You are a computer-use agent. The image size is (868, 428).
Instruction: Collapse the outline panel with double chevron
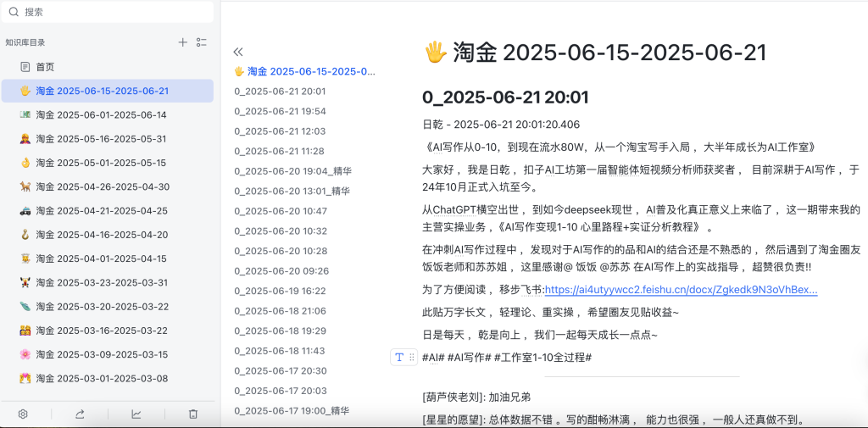pyautogui.click(x=238, y=52)
